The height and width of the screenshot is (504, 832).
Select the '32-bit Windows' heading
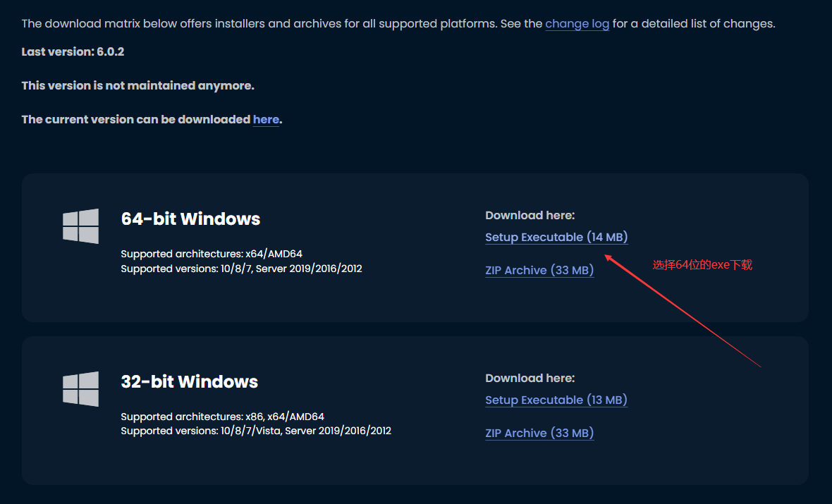tap(190, 381)
